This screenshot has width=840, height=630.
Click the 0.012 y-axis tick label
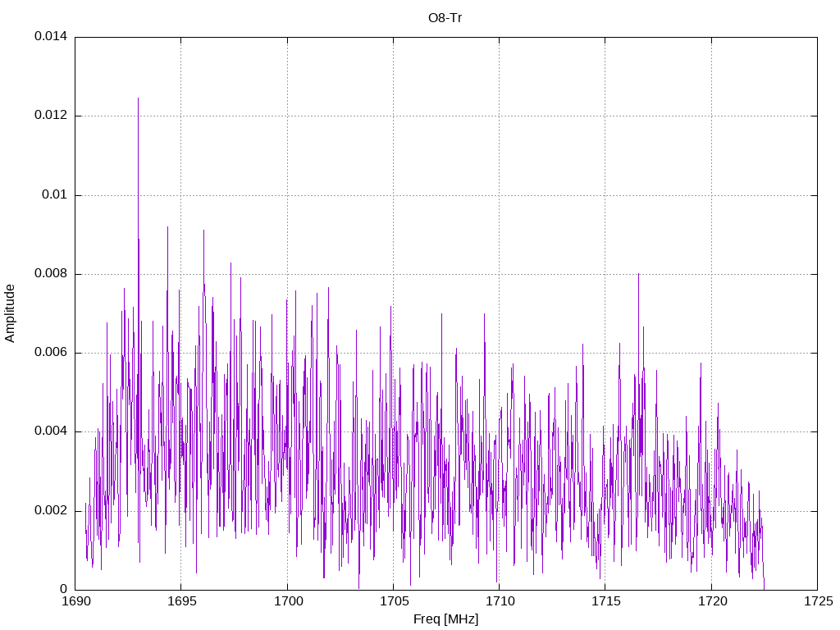coord(51,115)
